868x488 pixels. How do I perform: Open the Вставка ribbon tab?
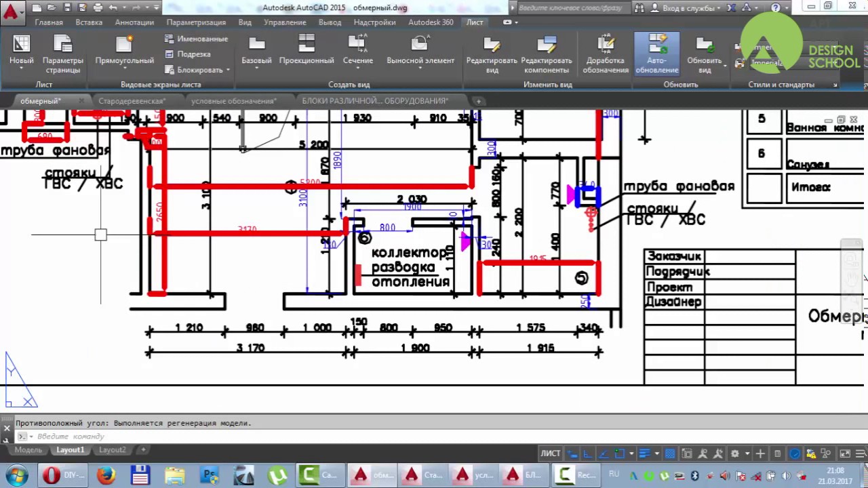click(x=89, y=22)
